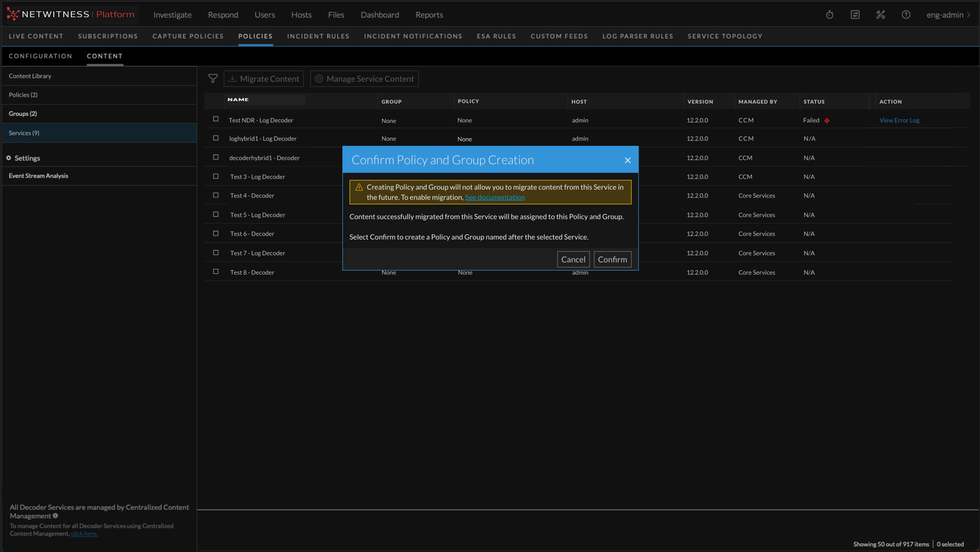Close the Confirm Policy dialog with X
The image size is (980, 552).
(x=627, y=160)
